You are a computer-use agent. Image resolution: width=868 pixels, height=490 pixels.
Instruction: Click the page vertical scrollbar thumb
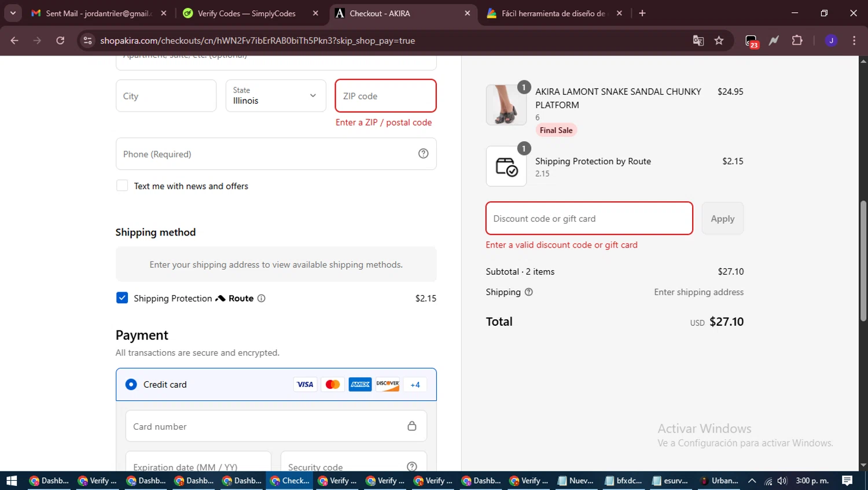pyautogui.click(x=863, y=260)
